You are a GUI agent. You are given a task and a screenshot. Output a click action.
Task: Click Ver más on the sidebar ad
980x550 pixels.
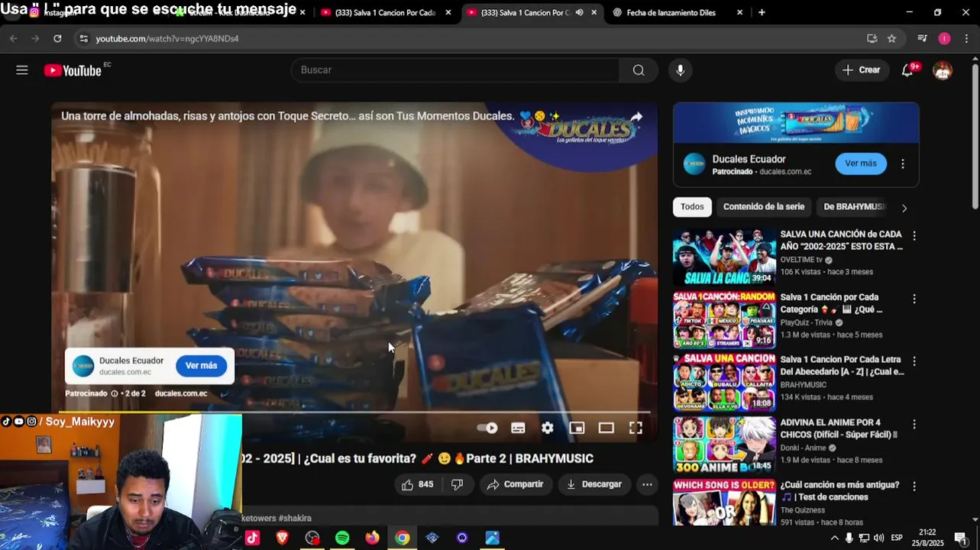tap(861, 163)
